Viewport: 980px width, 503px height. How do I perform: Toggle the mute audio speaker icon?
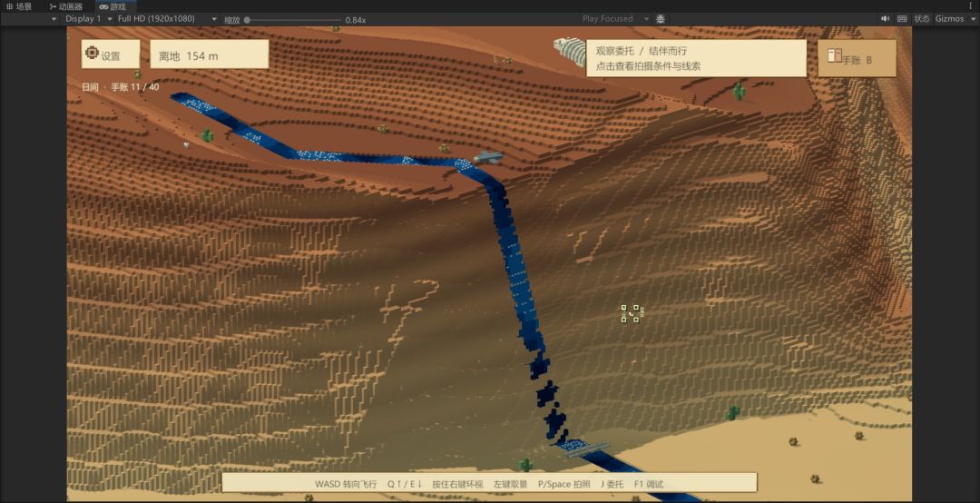pos(885,19)
